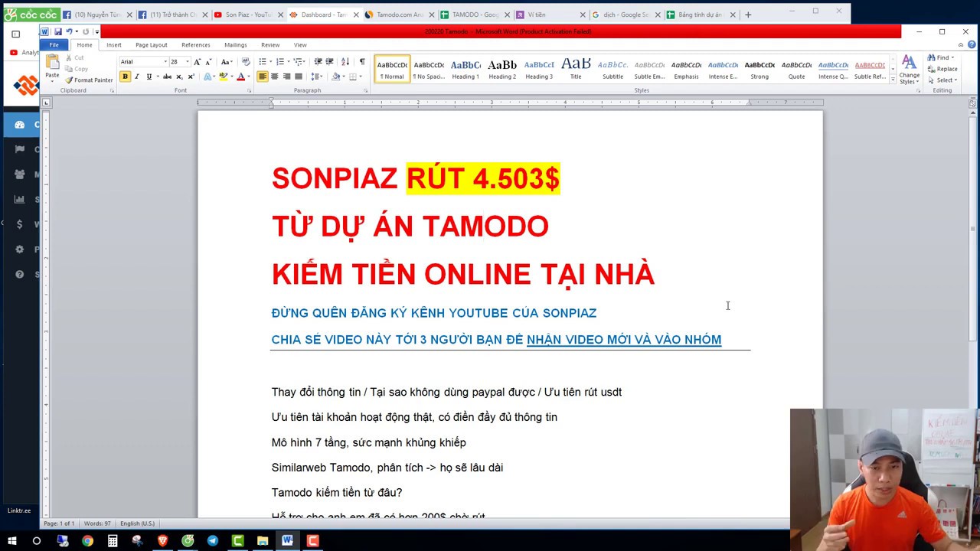This screenshot has height=551, width=980.
Task: Toggle Center alignment
Action: tap(275, 77)
